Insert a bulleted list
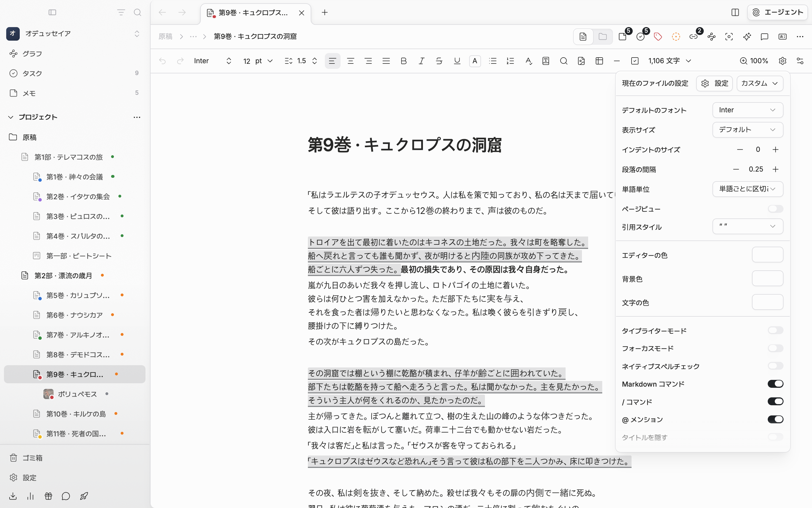The width and height of the screenshot is (812, 508). 493,61
